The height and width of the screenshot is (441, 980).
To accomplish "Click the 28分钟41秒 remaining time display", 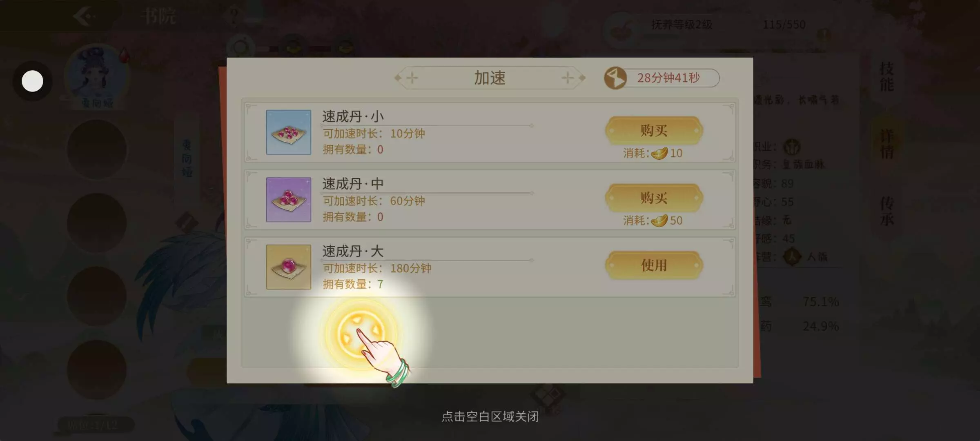I will point(668,78).
